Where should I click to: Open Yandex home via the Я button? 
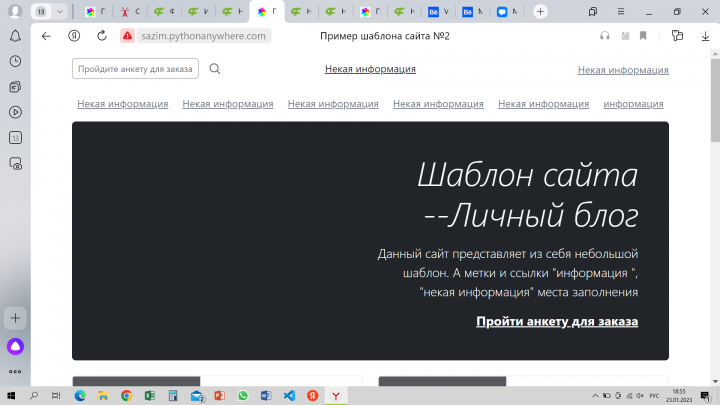click(74, 36)
